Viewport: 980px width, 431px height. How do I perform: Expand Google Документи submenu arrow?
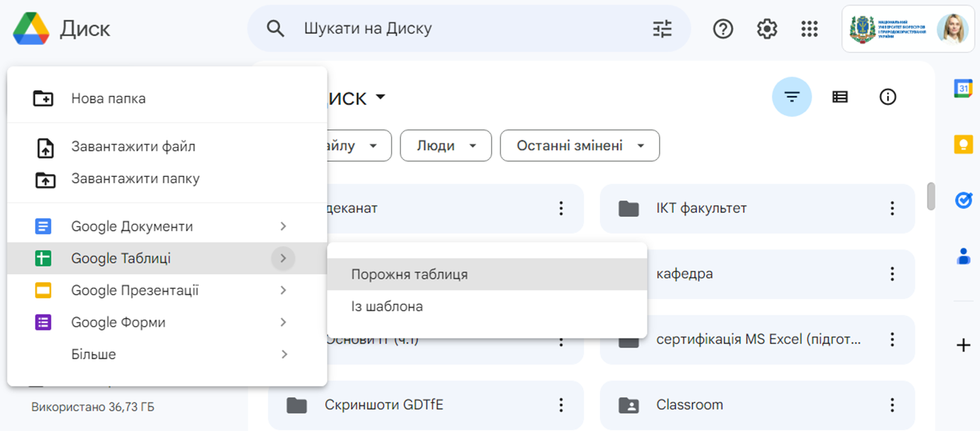(x=283, y=226)
